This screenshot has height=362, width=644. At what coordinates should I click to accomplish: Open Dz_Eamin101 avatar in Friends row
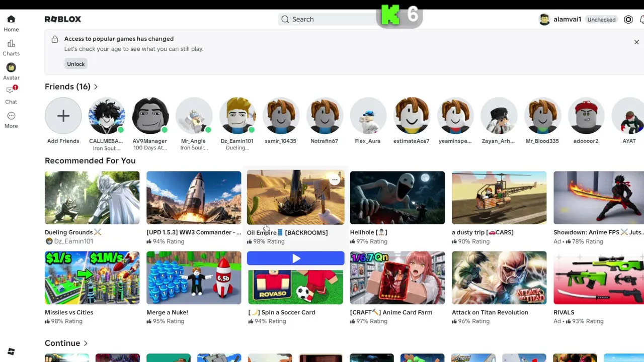[237, 116]
